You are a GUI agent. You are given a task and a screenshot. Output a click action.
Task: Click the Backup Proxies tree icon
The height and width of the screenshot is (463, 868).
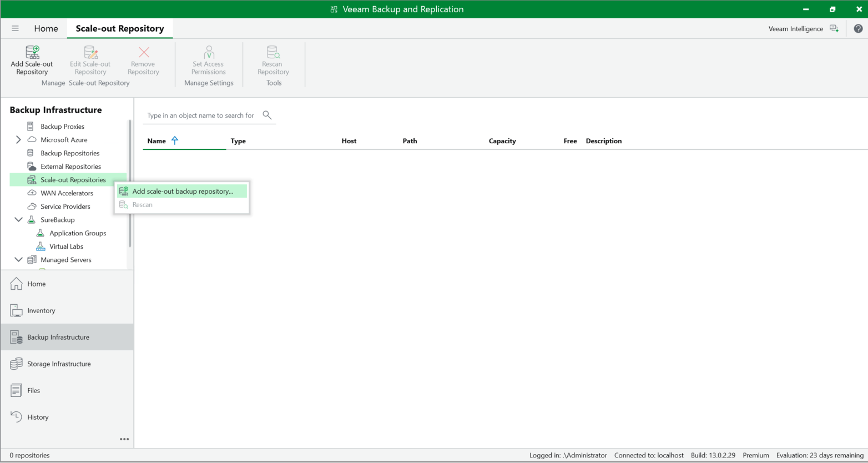coord(31,127)
